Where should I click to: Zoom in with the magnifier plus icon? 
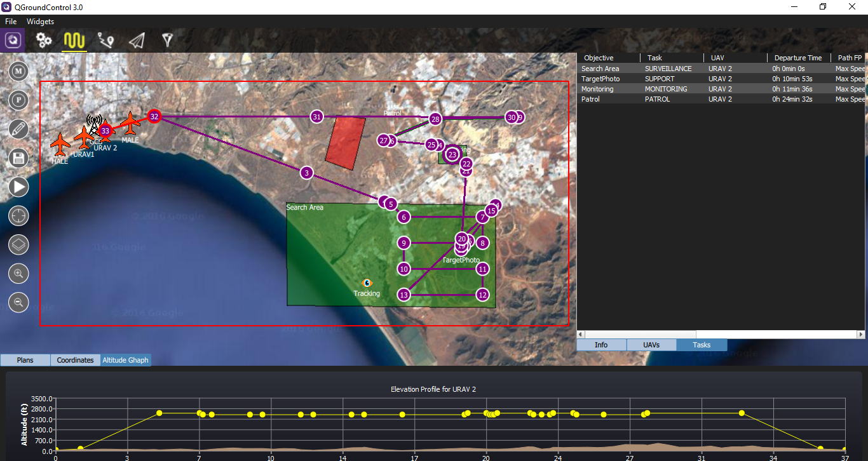point(18,274)
